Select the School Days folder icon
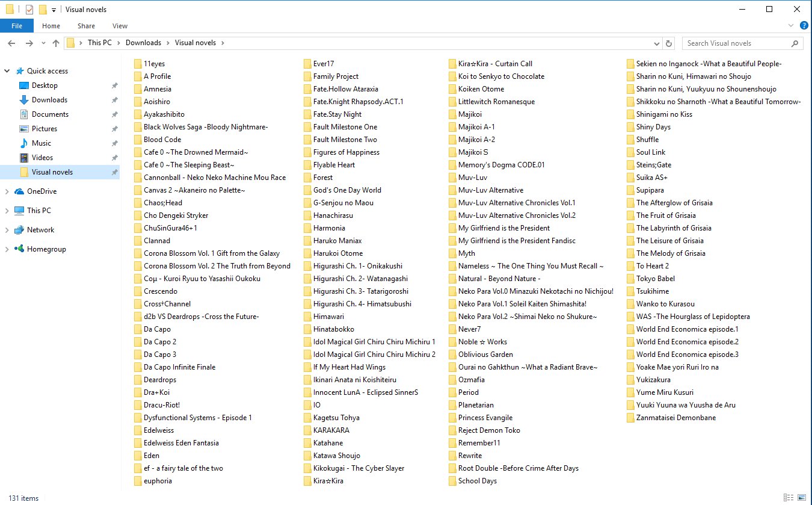This screenshot has width=812, height=505. pyautogui.click(x=452, y=481)
